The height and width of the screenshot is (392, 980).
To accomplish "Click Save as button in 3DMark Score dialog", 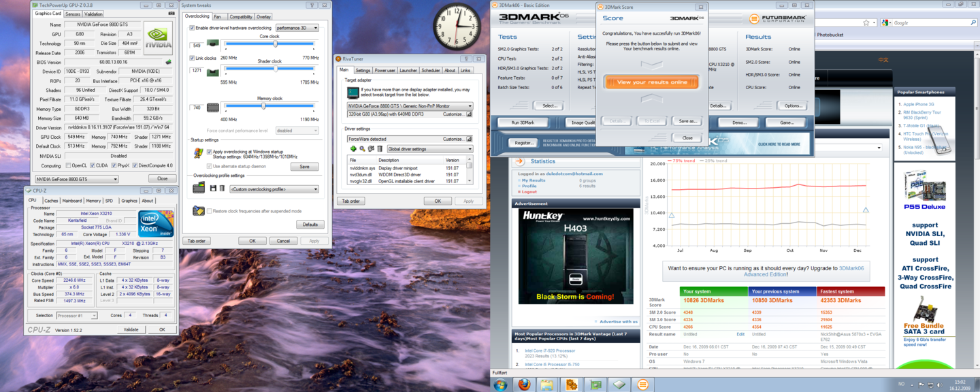I will click(x=687, y=121).
